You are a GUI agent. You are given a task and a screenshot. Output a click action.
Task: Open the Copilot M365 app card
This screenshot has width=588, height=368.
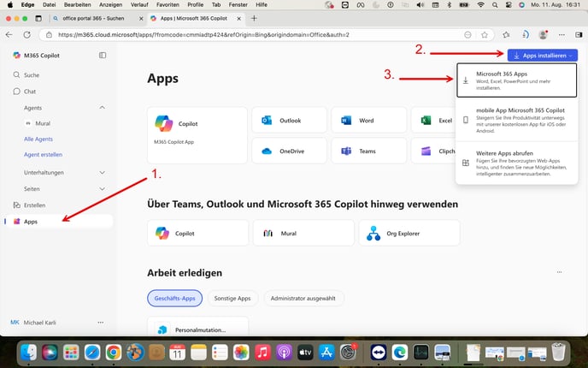coord(197,135)
